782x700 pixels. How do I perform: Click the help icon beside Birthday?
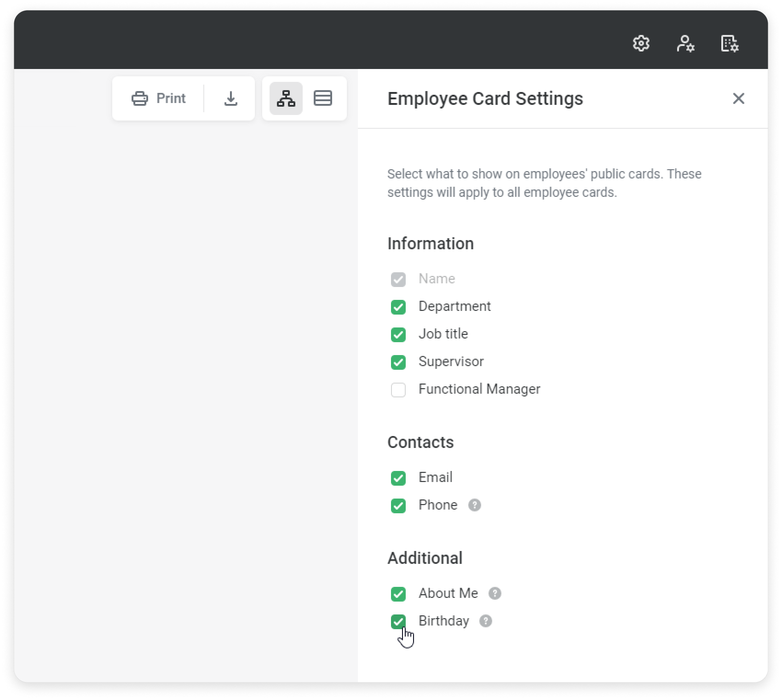[486, 621]
